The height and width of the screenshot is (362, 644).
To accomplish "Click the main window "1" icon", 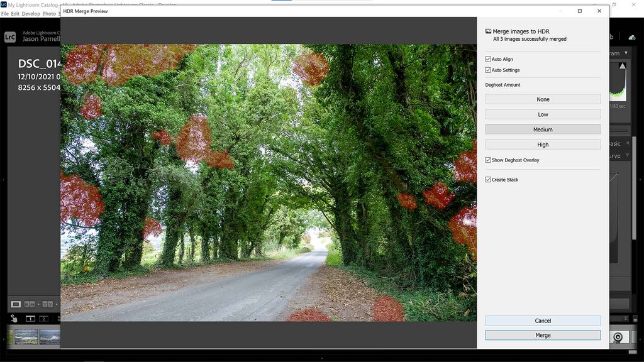I will [30, 318].
